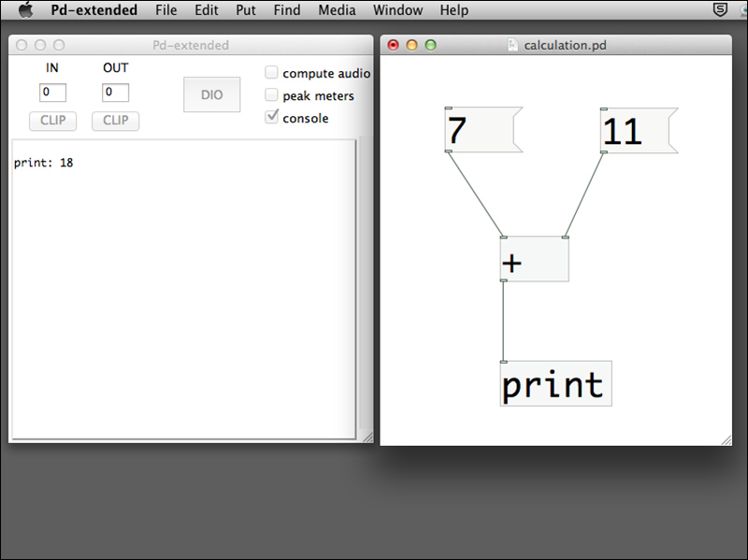Click the inlet of the print object
Viewport: 748px width, 560px height.
coord(504,362)
